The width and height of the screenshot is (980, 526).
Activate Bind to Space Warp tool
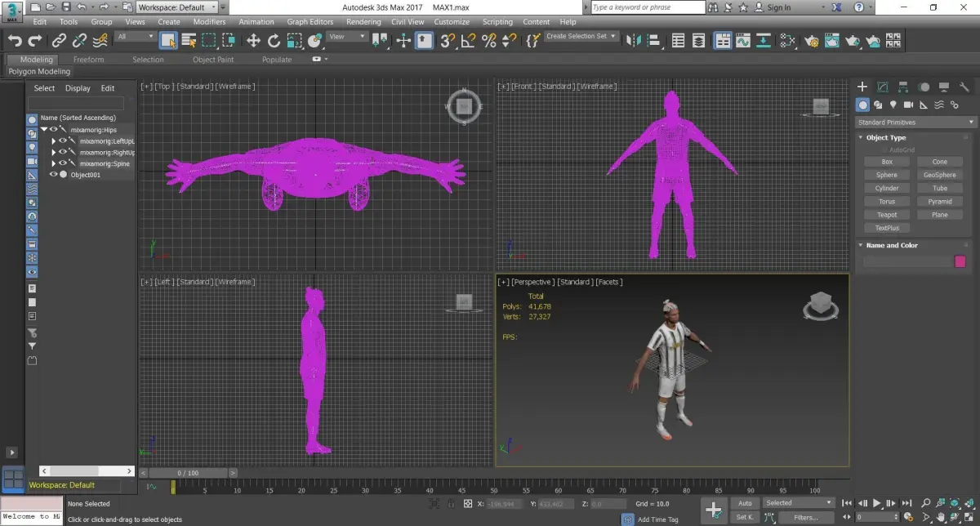tap(100, 40)
